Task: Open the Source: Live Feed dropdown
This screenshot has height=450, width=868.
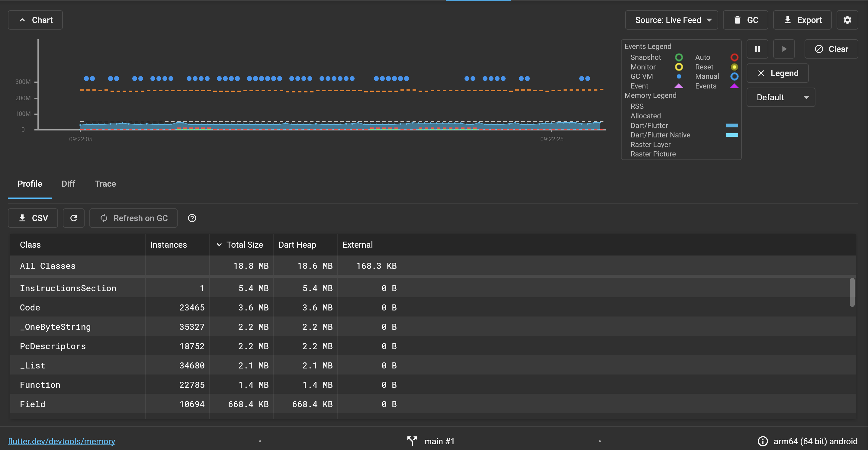Action: (671, 20)
